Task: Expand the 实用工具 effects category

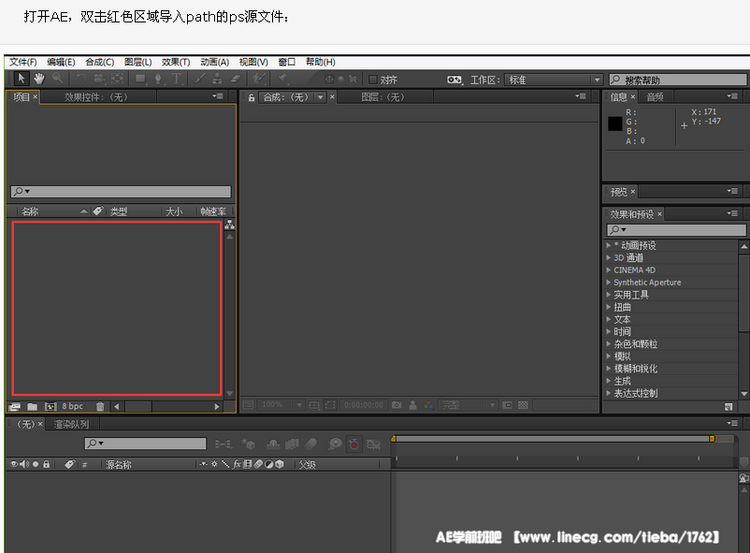Action: pyautogui.click(x=608, y=294)
